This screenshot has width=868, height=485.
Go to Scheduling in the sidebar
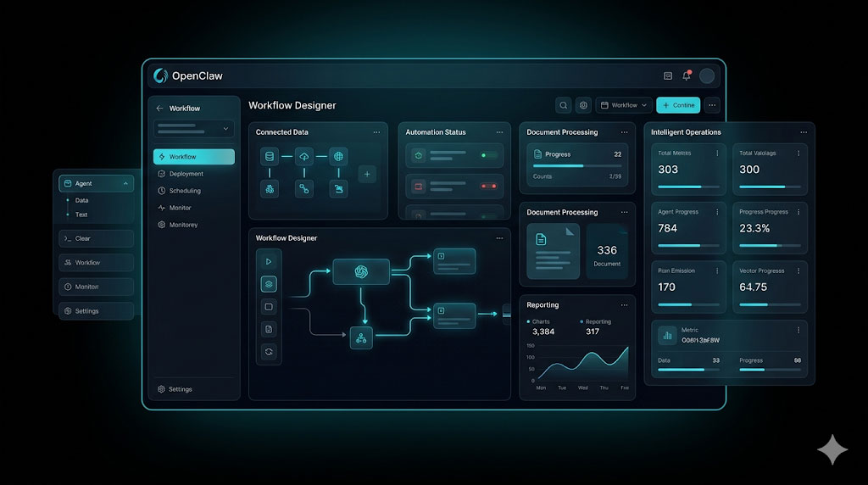click(185, 191)
